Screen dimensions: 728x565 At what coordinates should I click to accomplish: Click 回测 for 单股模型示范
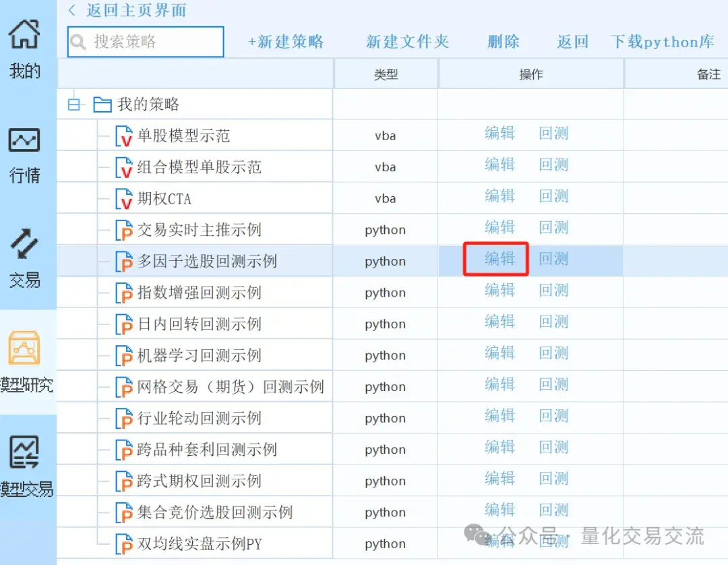pyautogui.click(x=553, y=133)
